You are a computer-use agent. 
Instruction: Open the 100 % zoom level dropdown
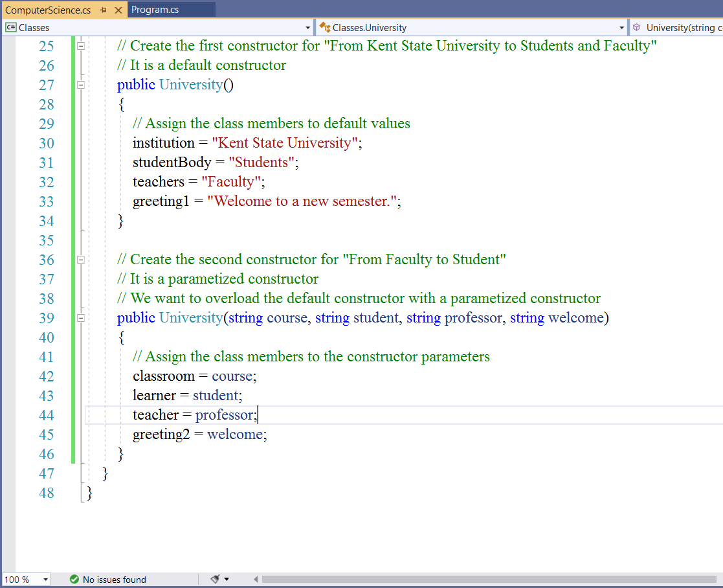point(45,580)
